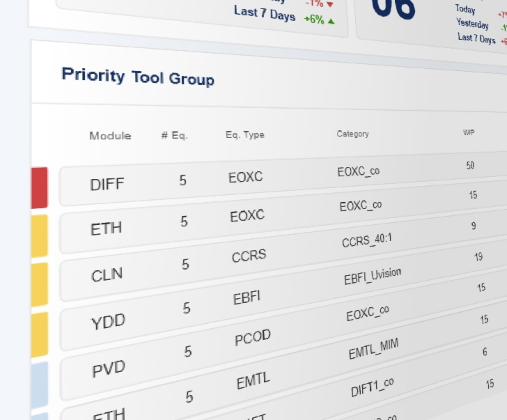Click Last 7 Days label below Yesterday
Viewport: 507px width, 420px height.
click(477, 38)
